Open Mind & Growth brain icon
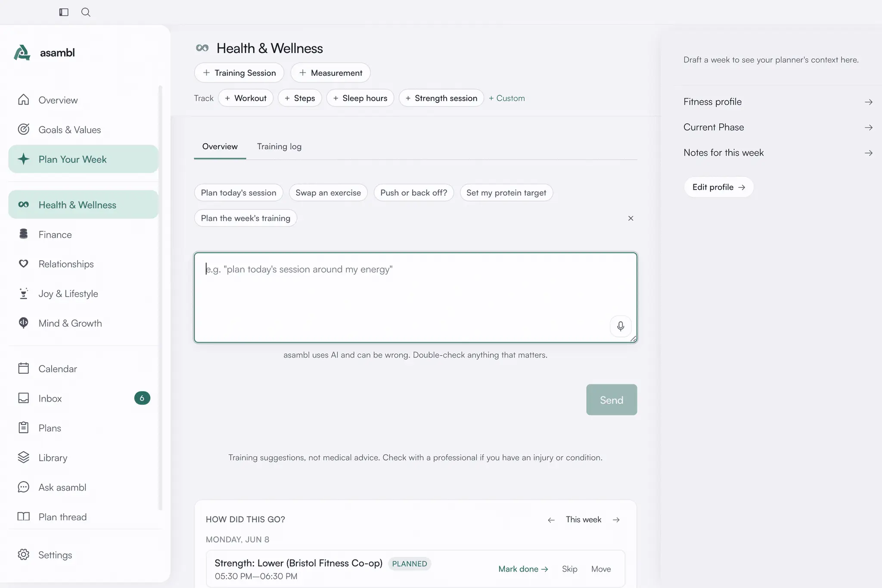882x588 pixels. [24, 323]
